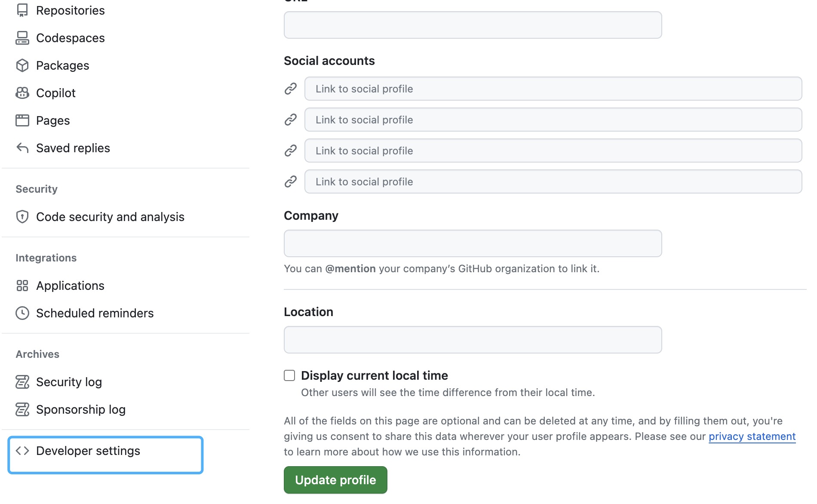
Task: Click the Pages browser icon
Action: coord(22,120)
